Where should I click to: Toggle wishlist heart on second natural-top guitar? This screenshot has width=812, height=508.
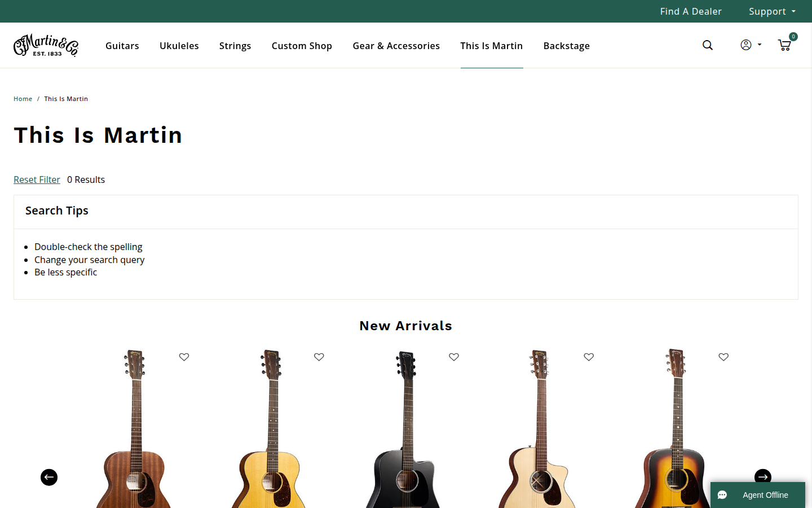pos(319,357)
